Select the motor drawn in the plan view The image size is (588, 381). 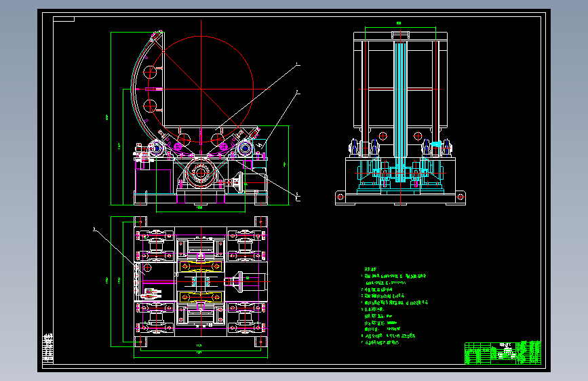point(246,281)
